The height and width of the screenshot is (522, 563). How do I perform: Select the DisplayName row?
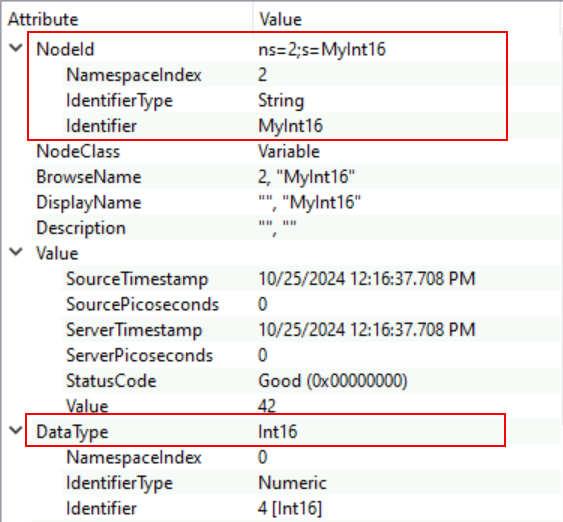point(297,202)
